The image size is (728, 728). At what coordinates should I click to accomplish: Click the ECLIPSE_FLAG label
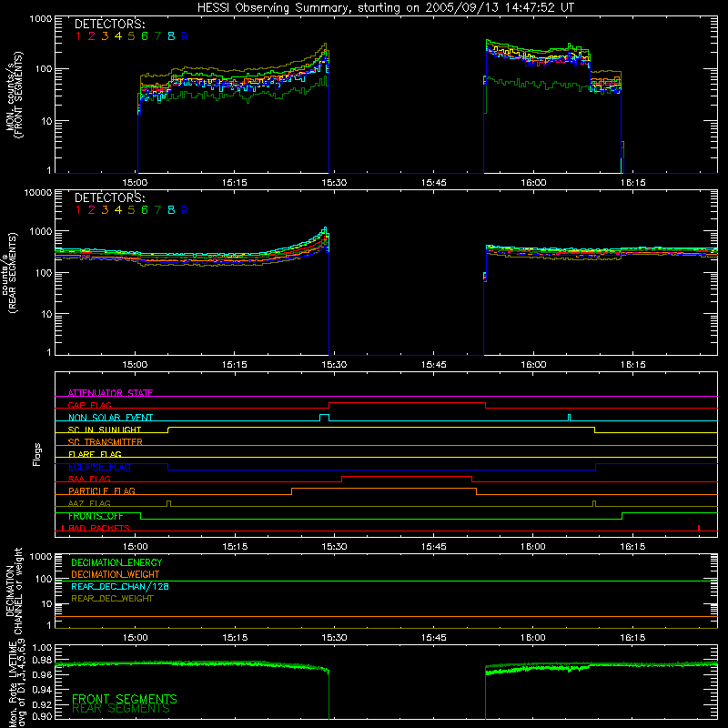point(99,467)
